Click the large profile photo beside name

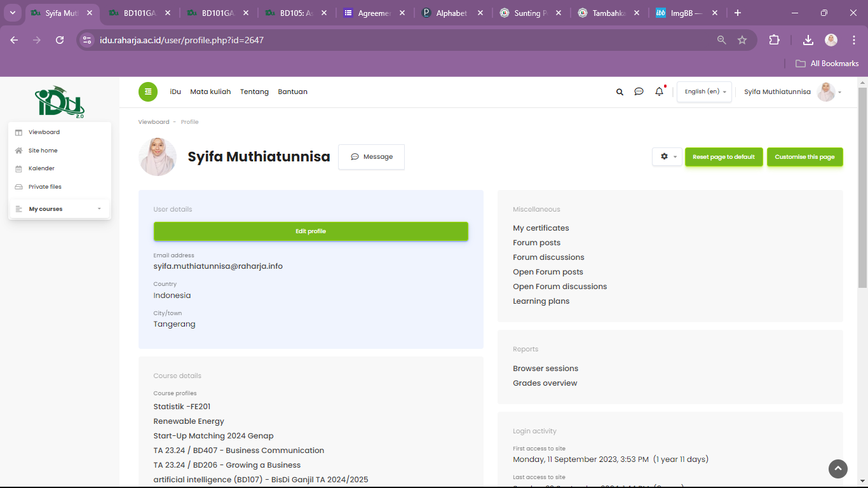[158, 157]
